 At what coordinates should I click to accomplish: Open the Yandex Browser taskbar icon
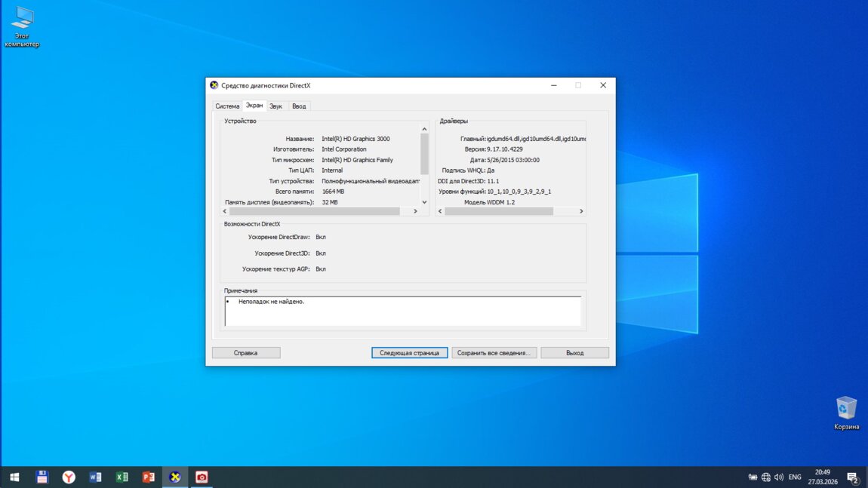[69, 477]
